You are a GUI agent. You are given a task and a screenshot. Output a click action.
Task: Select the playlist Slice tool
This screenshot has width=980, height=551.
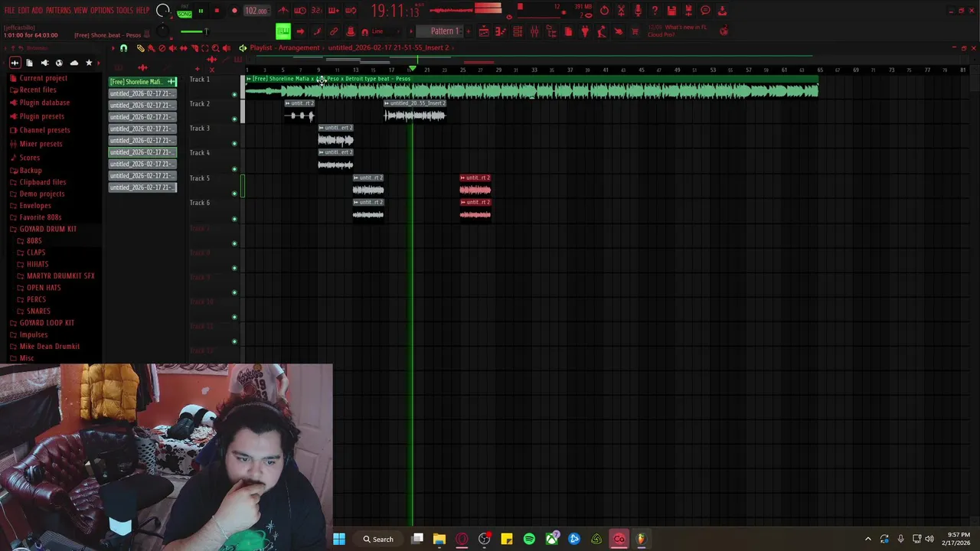coord(194,48)
